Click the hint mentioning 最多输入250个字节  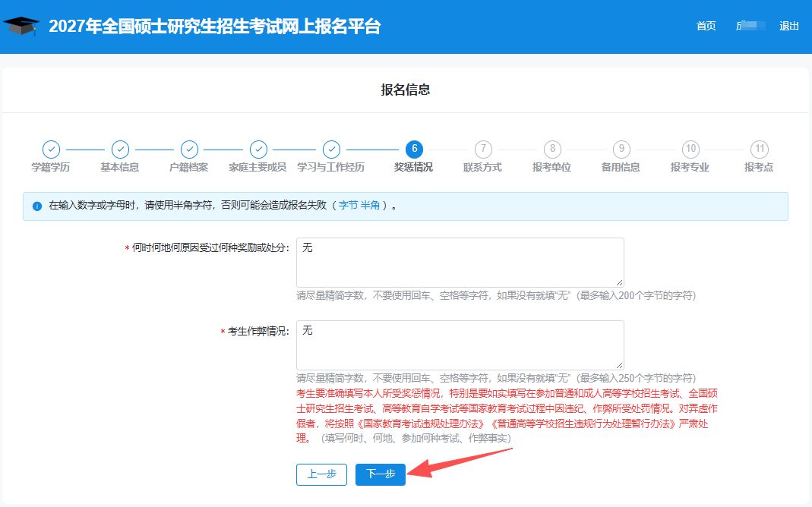(x=496, y=378)
